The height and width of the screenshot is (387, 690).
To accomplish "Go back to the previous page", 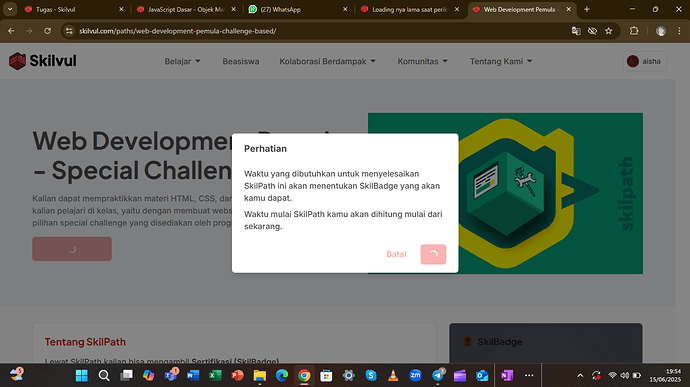I will 11,31.
